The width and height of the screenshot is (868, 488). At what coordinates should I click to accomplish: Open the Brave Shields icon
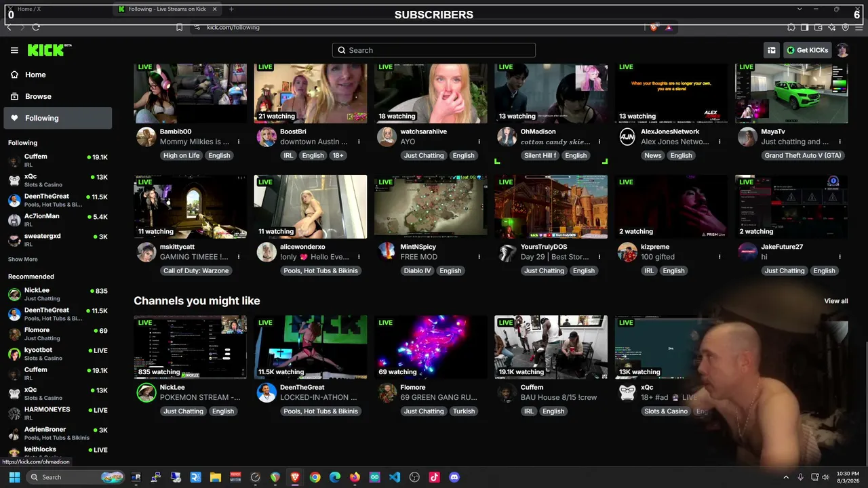click(x=654, y=27)
